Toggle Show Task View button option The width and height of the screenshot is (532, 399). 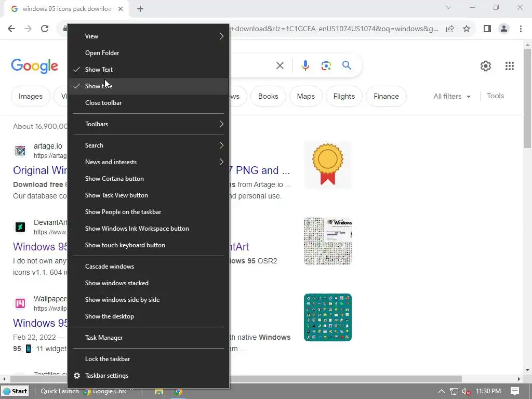[148, 195]
